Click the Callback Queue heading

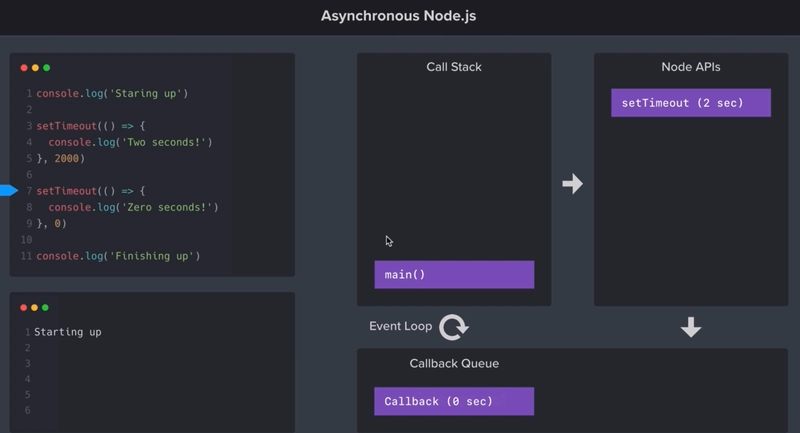pyautogui.click(x=454, y=364)
